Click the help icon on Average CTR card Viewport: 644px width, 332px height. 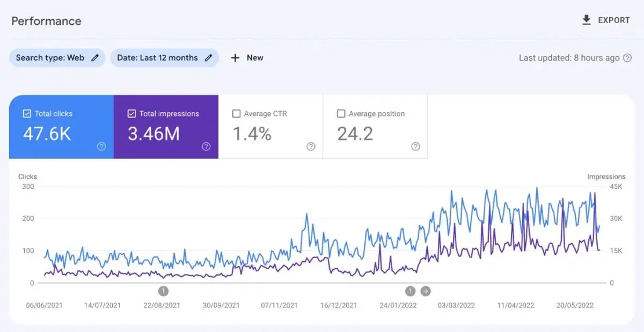pos(310,146)
